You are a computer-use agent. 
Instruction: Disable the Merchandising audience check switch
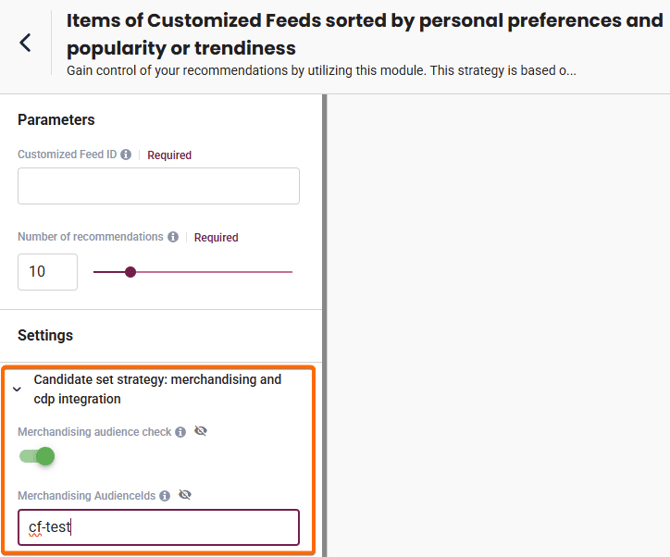coord(37,457)
